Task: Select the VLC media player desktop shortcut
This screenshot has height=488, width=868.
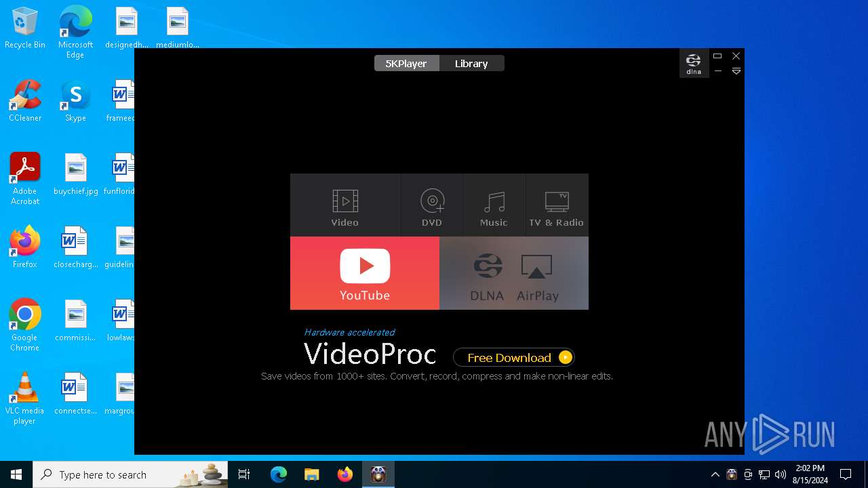Action: (x=25, y=398)
